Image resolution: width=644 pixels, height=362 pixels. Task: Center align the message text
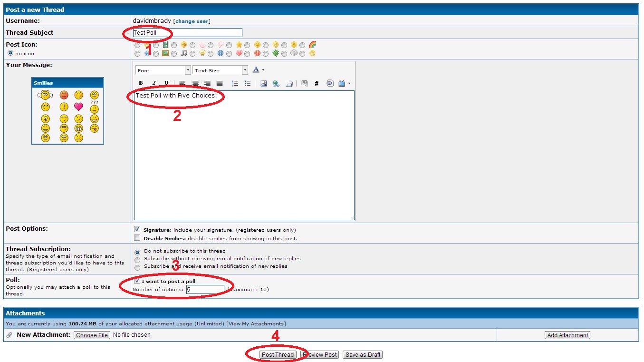195,83
